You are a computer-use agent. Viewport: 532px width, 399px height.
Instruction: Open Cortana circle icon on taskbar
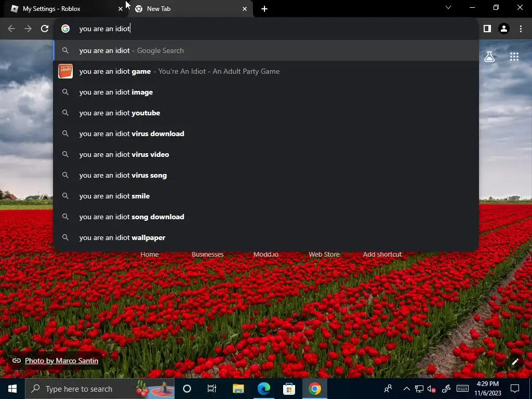(187, 389)
